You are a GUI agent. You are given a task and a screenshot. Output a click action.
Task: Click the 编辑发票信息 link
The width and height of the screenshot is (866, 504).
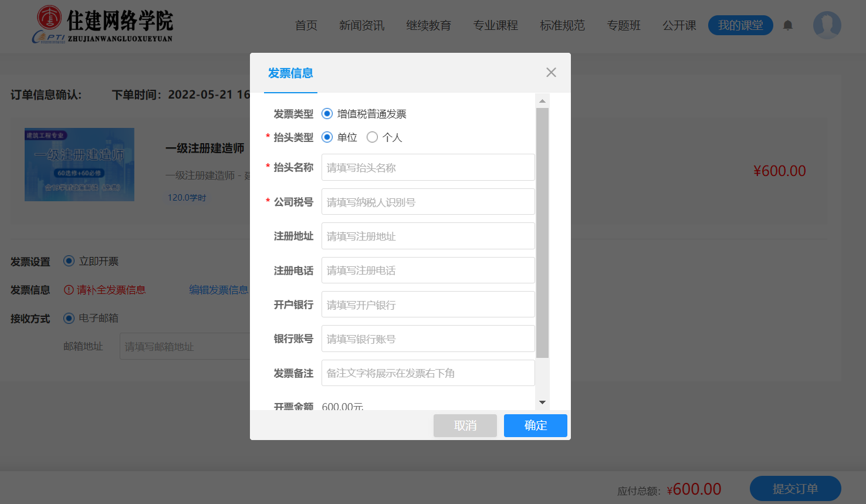tap(219, 290)
